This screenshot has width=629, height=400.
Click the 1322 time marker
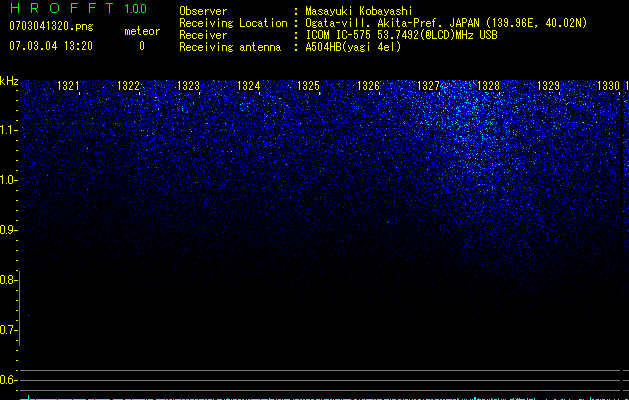click(128, 86)
